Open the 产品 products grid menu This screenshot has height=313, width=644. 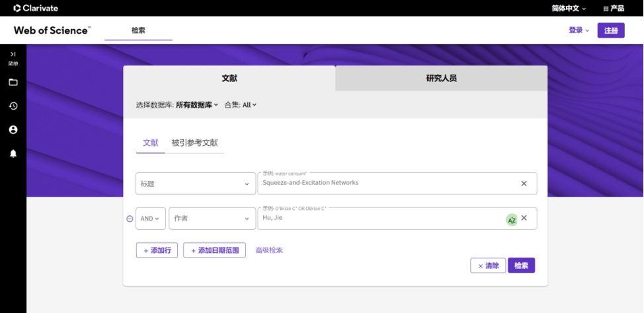[x=614, y=8]
